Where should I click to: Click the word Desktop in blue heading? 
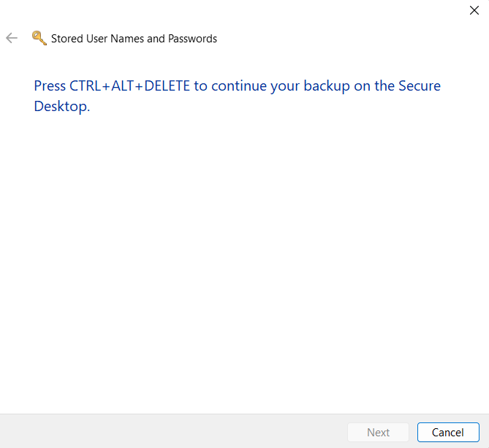[61, 106]
